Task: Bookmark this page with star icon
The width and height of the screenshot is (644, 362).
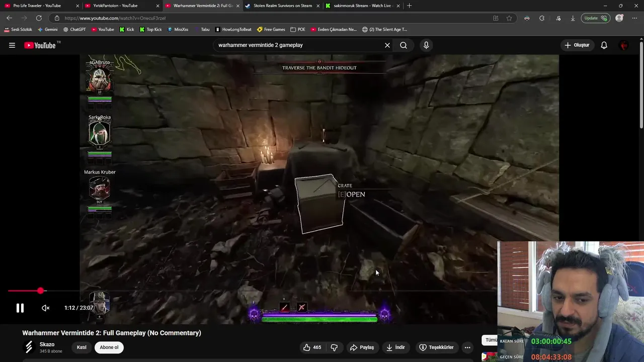Action: [x=509, y=18]
